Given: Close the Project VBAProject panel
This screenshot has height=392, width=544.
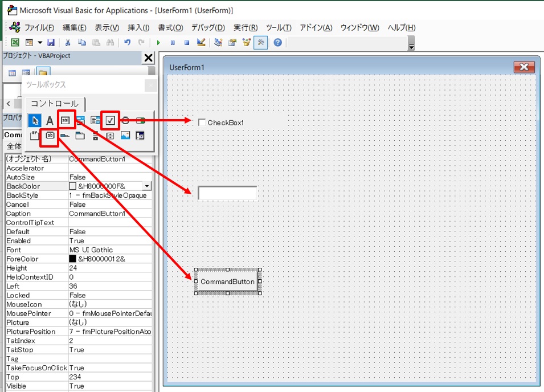Looking at the screenshot, I should click(x=148, y=58).
